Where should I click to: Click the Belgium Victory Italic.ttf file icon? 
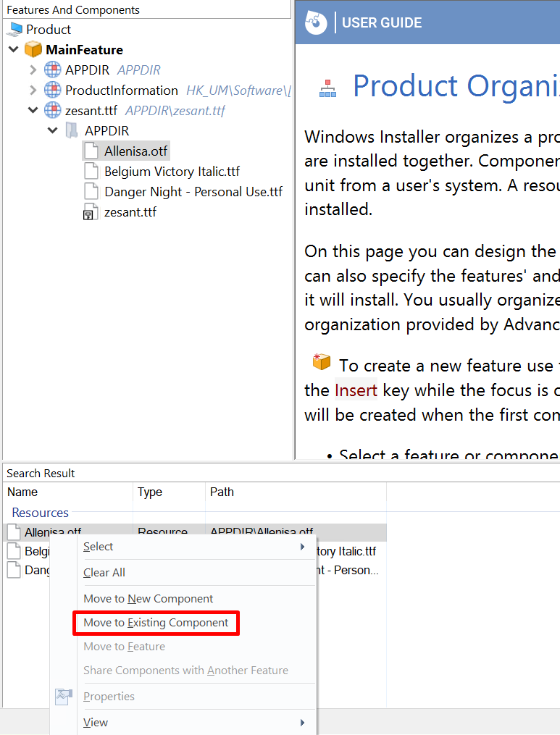click(91, 172)
